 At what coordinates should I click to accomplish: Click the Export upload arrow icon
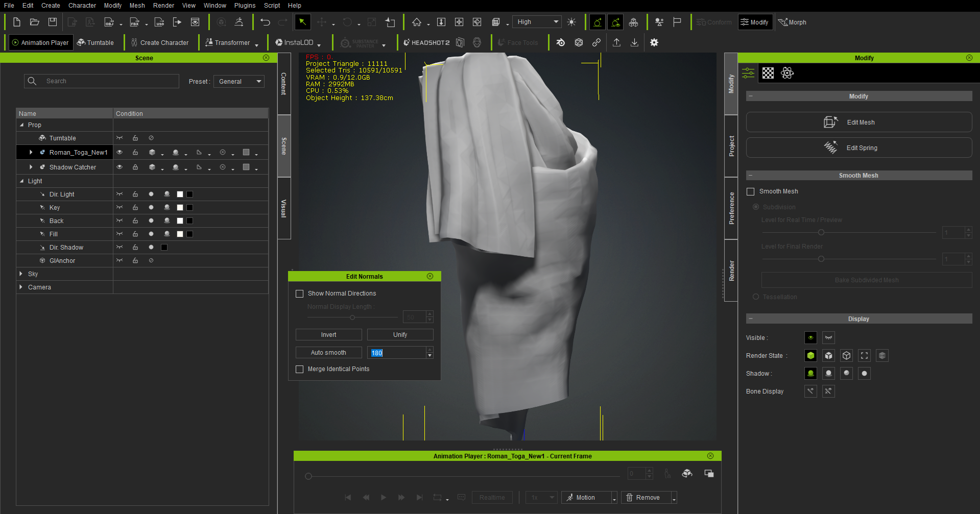pyautogui.click(x=616, y=42)
